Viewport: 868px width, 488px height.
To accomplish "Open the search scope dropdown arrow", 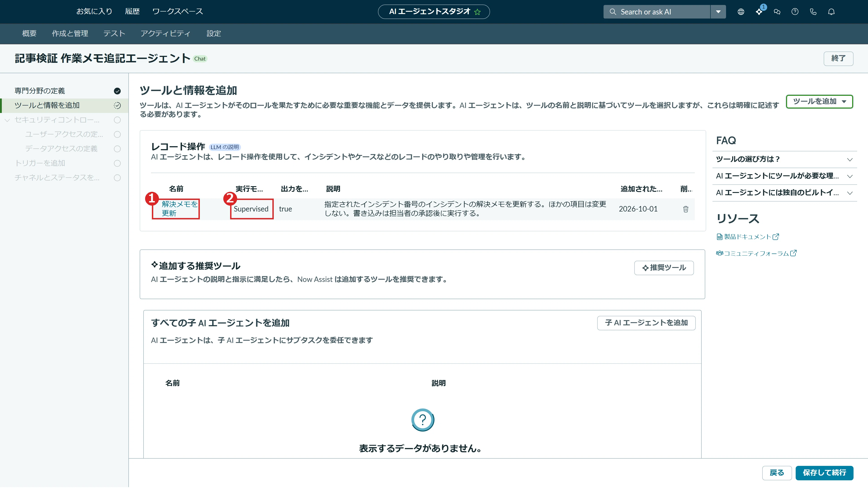I will [x=718, y=12].
